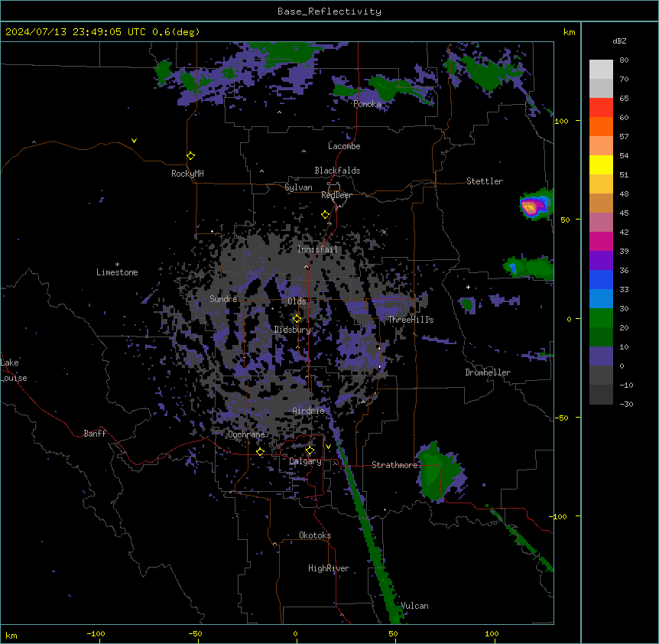Select the Airdrie label
Screen dimensions: 659x644
pos(309,411)
